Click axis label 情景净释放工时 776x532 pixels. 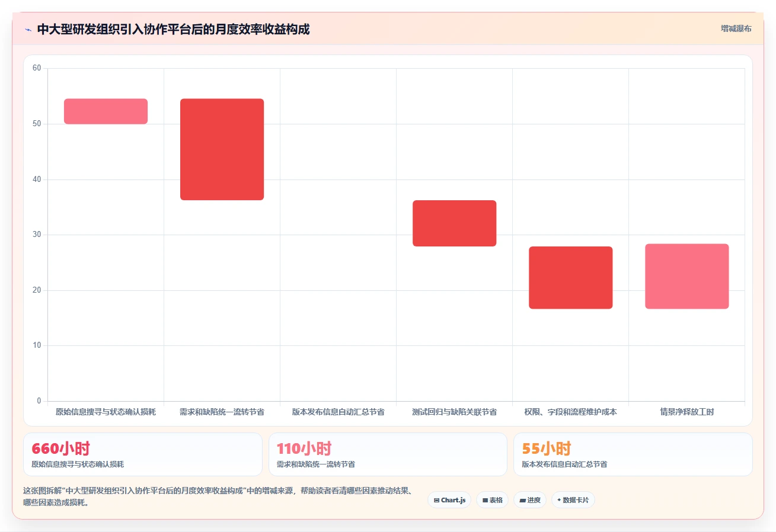tap(686, 412)
